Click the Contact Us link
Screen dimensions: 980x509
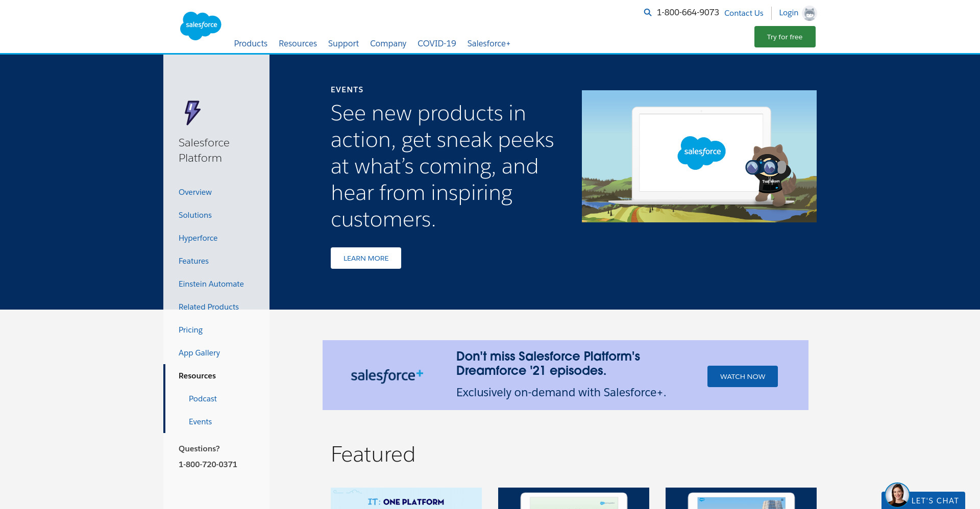tap(744, 13)
